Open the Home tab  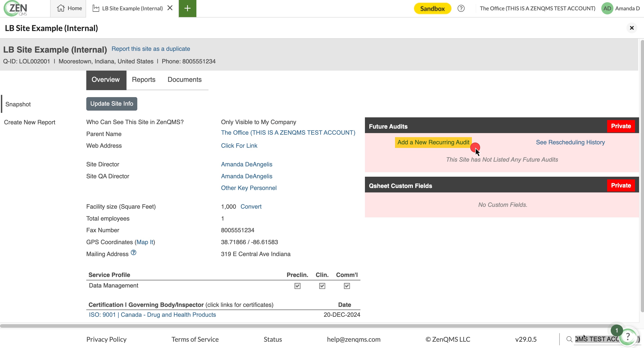tap(68, 9)
